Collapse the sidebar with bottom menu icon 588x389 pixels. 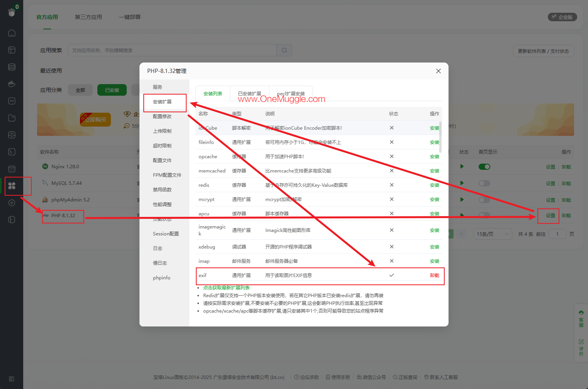(x=12, y=379)
